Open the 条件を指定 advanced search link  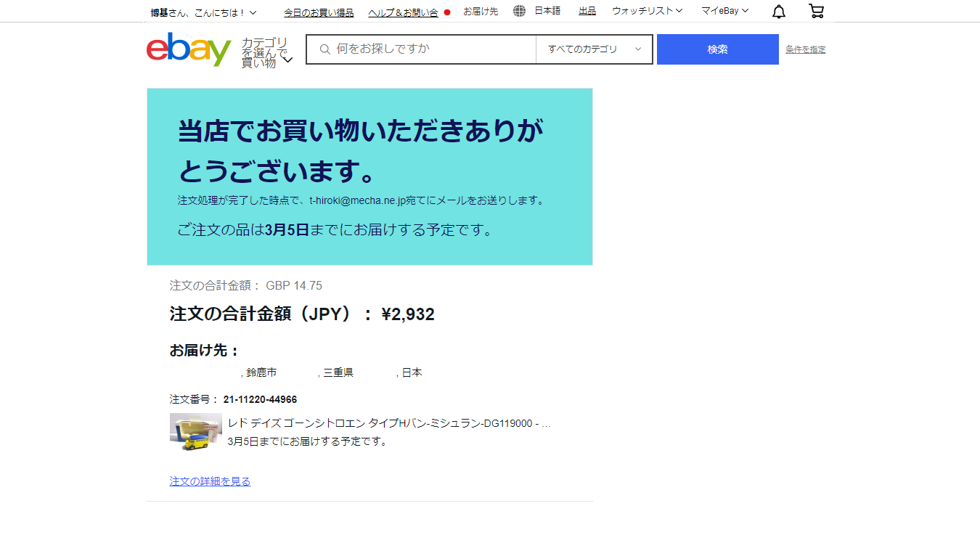point(805,49)
